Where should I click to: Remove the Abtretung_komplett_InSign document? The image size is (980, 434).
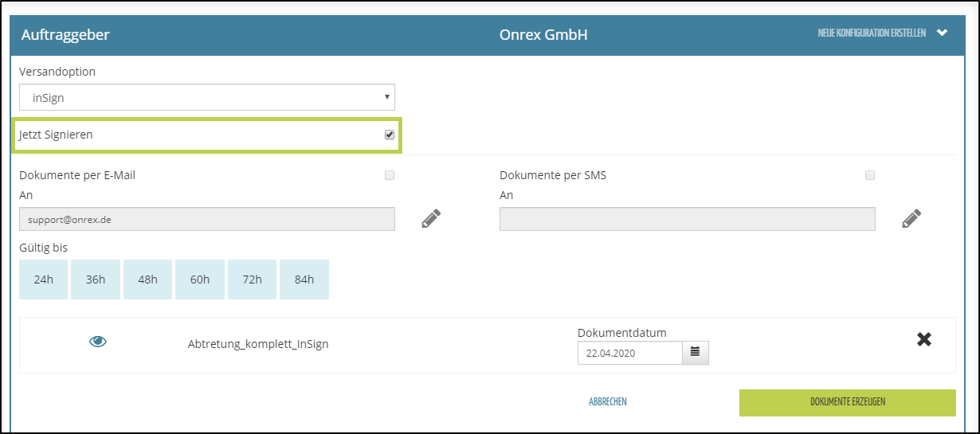pos(923,339)
